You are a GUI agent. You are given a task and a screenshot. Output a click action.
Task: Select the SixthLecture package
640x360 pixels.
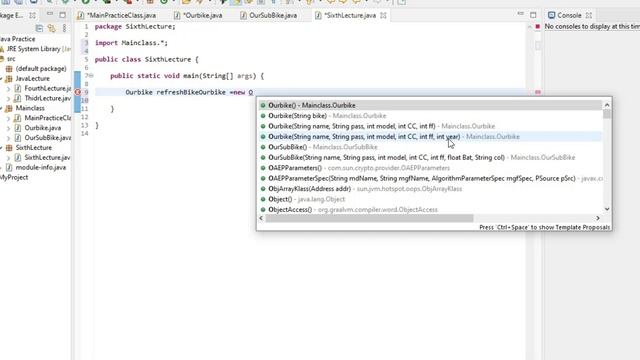point(29,148)
